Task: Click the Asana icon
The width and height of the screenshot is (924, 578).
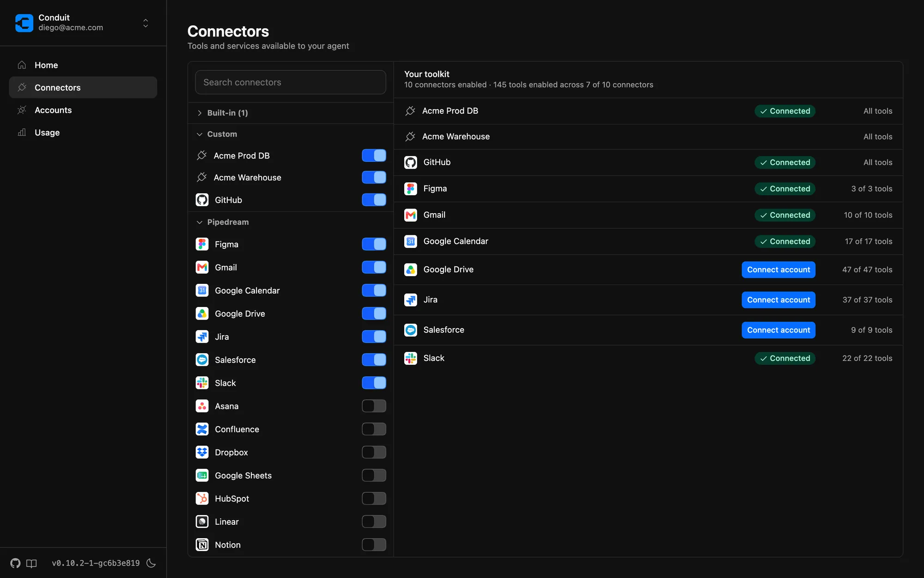Action: click(202, 406)
